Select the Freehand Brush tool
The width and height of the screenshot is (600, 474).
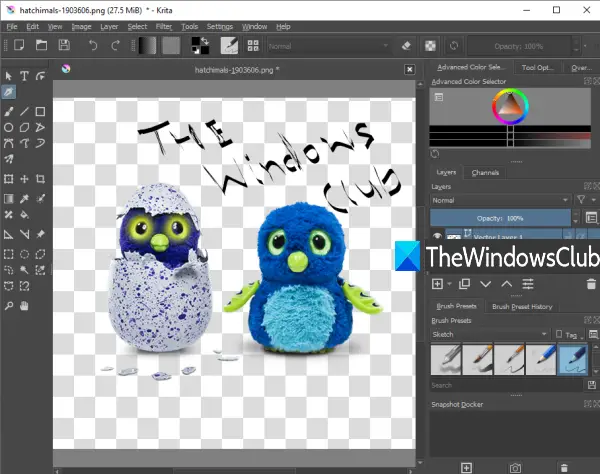pos(8,111)
